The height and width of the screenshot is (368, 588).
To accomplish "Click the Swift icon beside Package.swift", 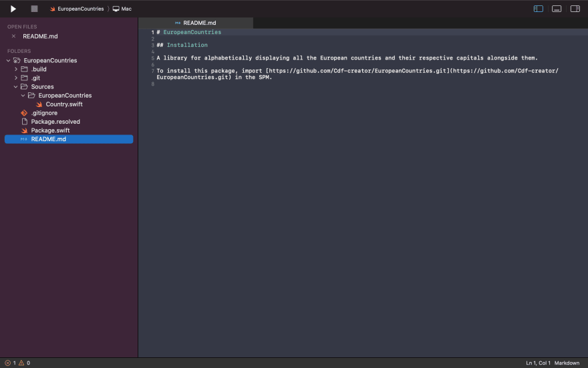I will [x=24, y=130].
